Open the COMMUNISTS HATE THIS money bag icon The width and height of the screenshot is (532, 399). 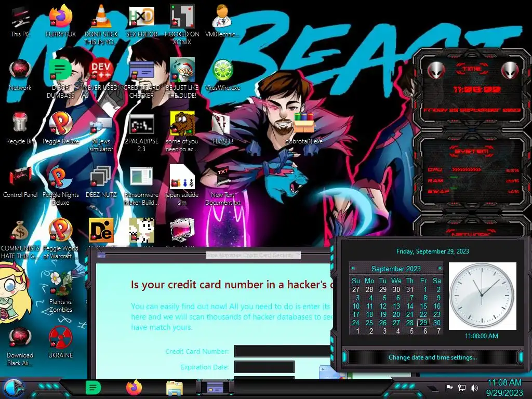coord(20,240)
